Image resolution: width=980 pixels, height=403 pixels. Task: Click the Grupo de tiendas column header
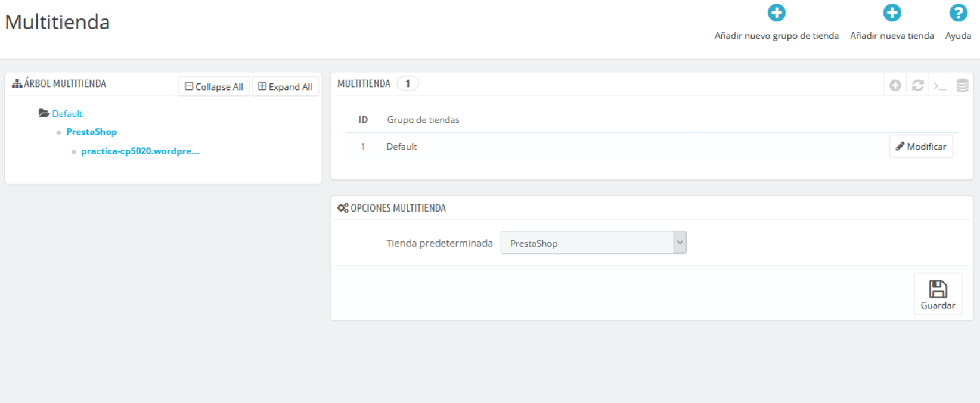(423, 120)
